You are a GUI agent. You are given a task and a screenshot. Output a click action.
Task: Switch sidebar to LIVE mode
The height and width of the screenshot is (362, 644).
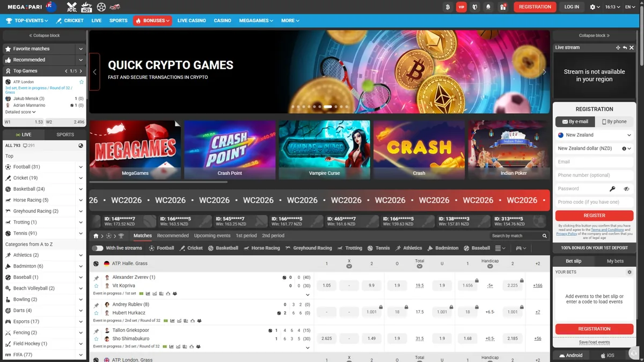click(x=24, y=135)
